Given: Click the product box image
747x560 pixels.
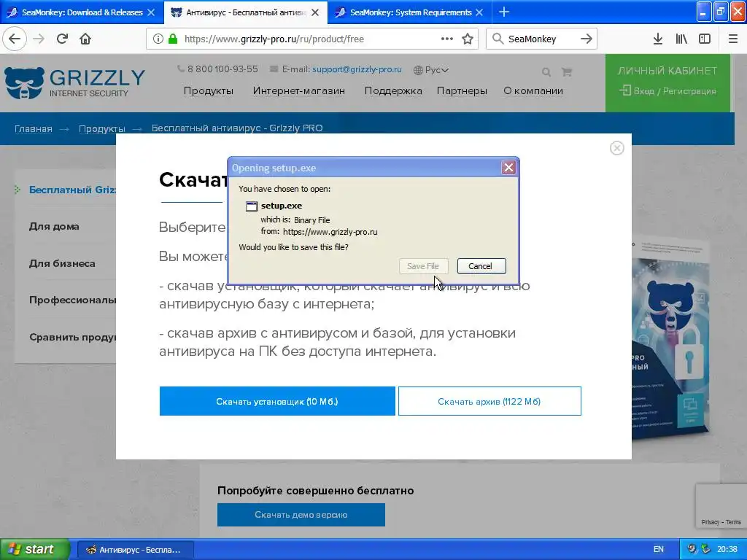Looking at the screenshot, I should tap(672, 339).
